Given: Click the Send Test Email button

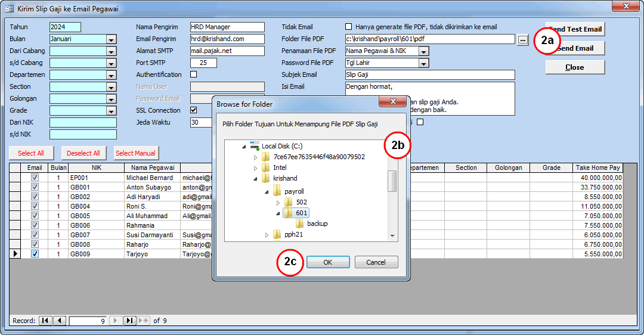Looking at the screenshot, I should [575, 29].
